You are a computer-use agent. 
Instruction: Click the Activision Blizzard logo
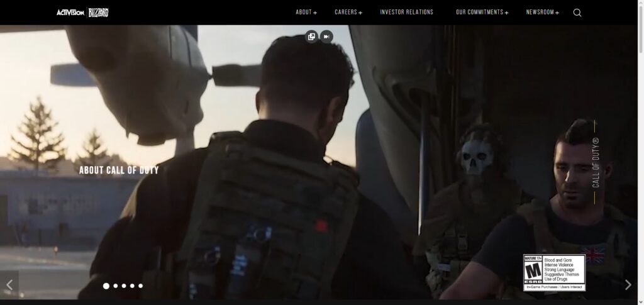click(x=82, y=13)
